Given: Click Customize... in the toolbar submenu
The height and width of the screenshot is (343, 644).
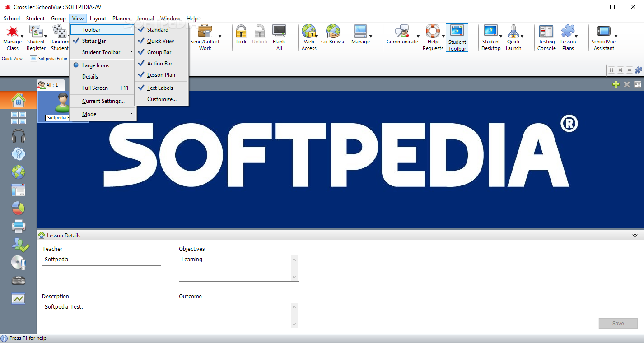Looking at the screenshot, I should click(162, 99).
